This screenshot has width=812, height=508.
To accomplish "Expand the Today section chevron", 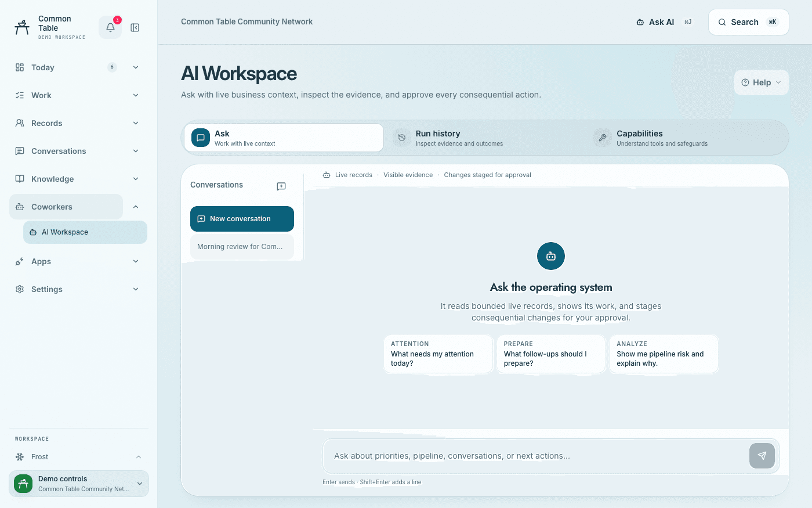I will (x=136, y=67).
